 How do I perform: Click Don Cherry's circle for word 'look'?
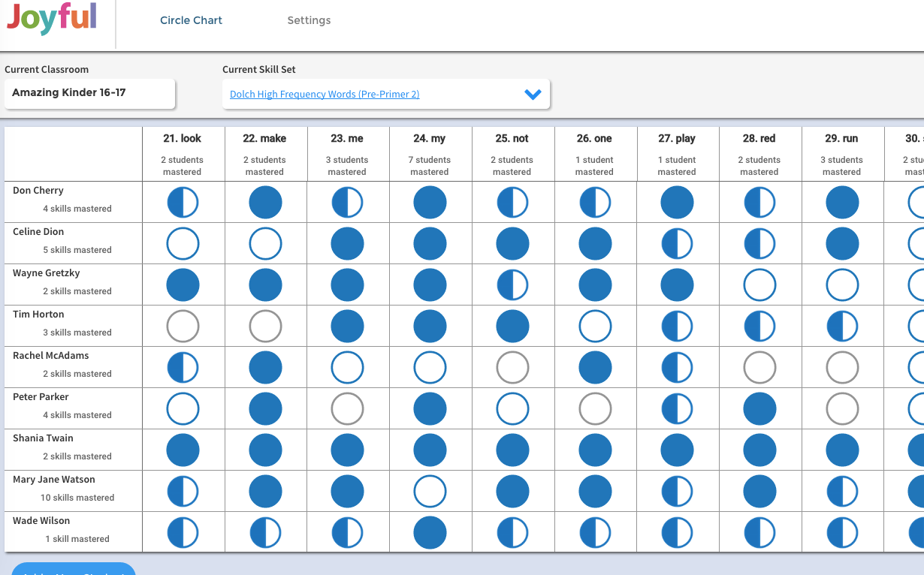183,203
